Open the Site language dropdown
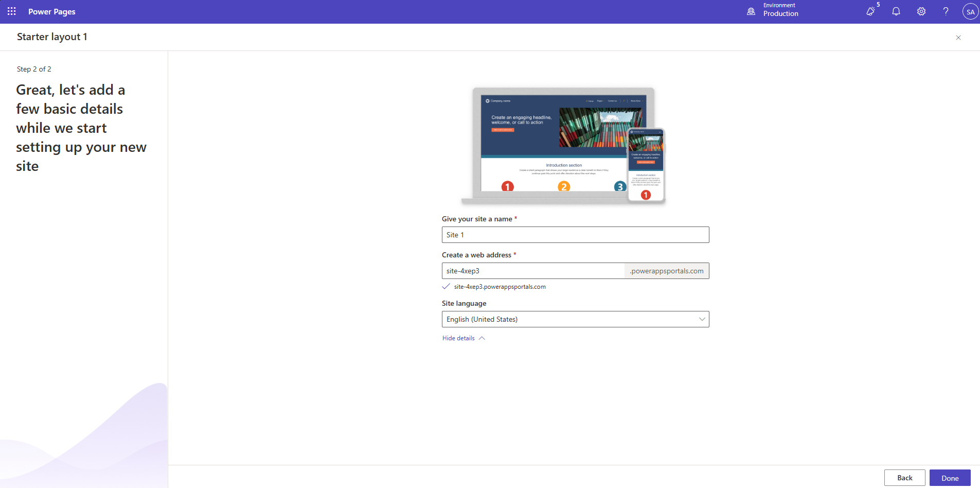This screenshot has height=488, width=980. pyautogui.click(x=575, y=319)
